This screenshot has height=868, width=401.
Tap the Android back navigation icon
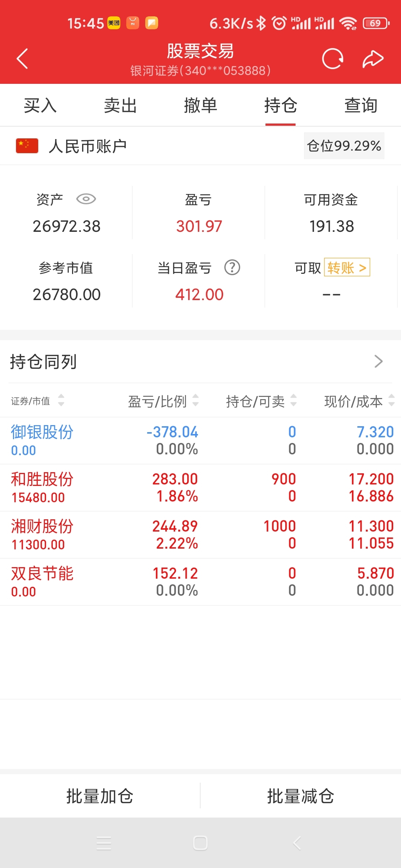tap(297, 843)
